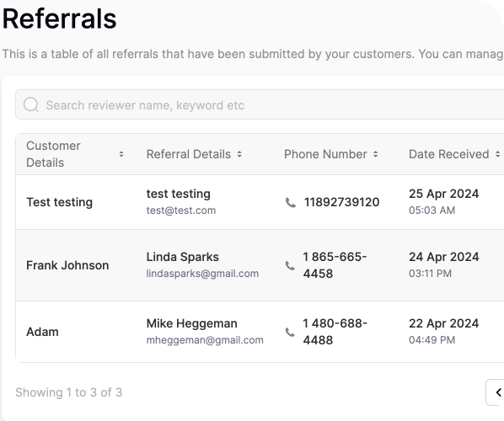Click the phone icon beside 11892739120

pyautogui.click(x=291, y=202)
